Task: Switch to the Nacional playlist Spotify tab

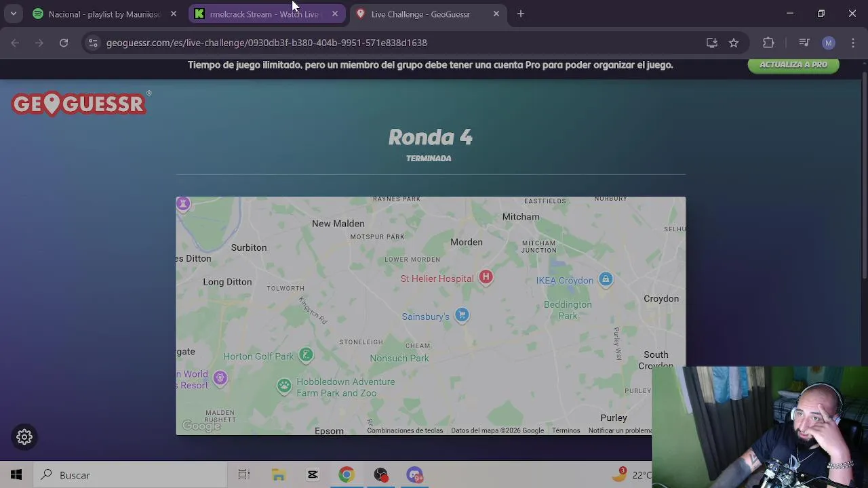Action: coord(106,14)
